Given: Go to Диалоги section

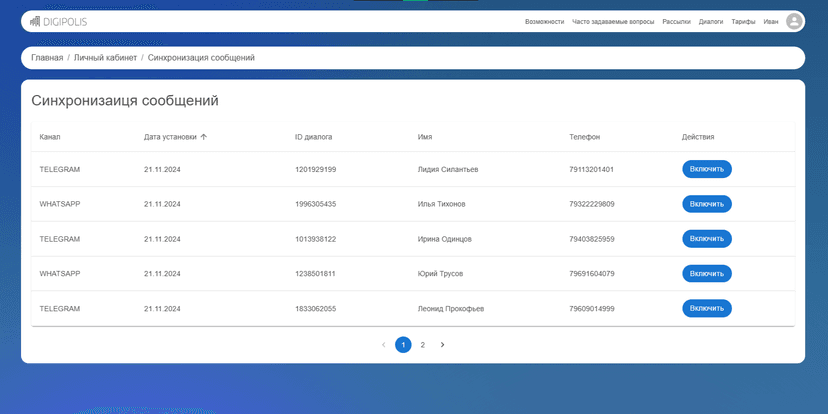Looking at the screenshot, I should pyautogui.click(x=711, y=21).
